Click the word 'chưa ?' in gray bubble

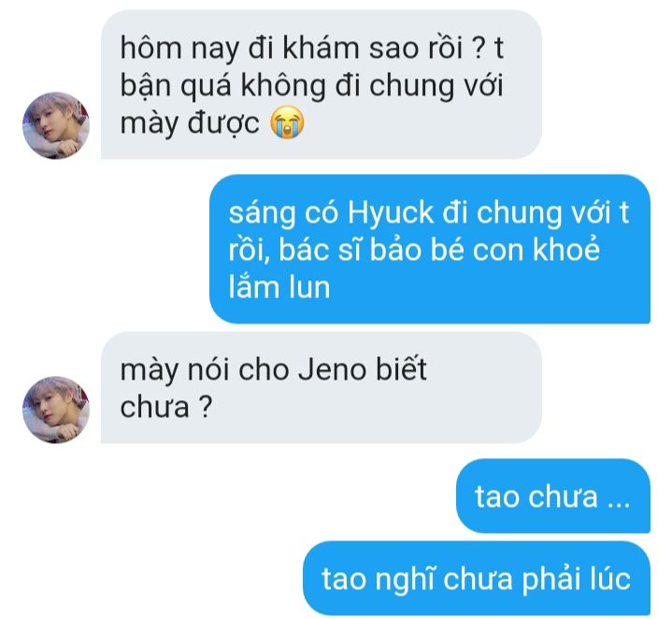click(x=166, y=407)
